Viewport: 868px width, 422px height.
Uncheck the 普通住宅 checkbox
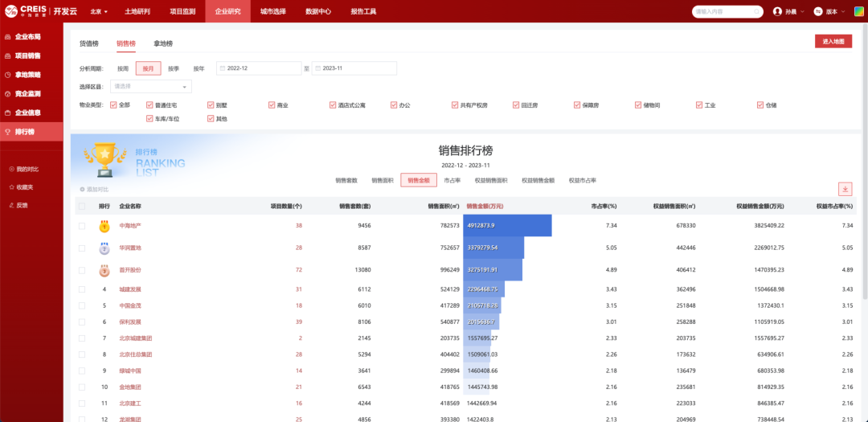[x=149, y=104]
